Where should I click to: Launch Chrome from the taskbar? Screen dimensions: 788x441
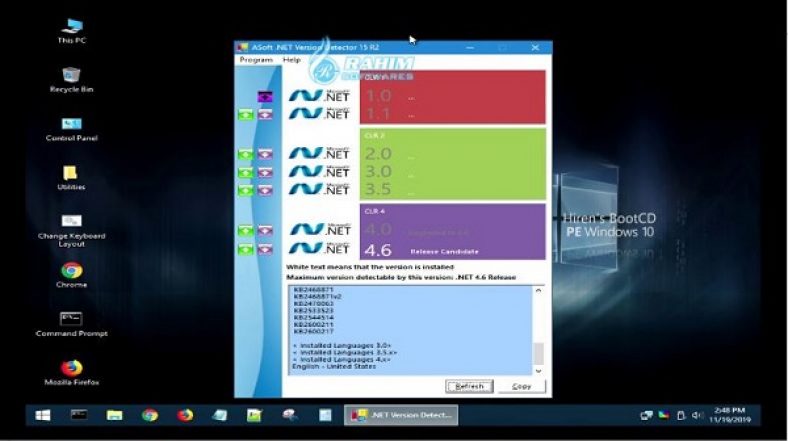(x=150, y=415)
